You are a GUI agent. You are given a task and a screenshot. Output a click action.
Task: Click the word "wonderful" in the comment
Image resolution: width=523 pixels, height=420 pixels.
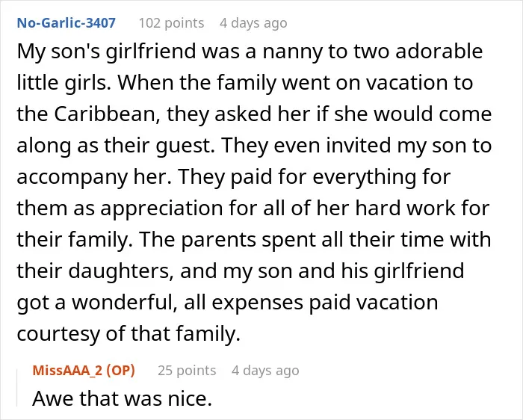pyautogui.click(x=125, y=302)
